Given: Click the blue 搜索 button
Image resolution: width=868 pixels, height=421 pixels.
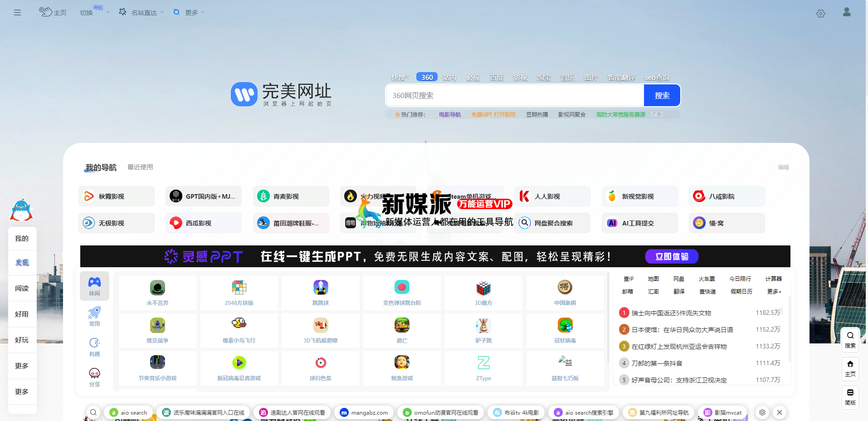Looking at the screenshot, I should pos(662,95).
